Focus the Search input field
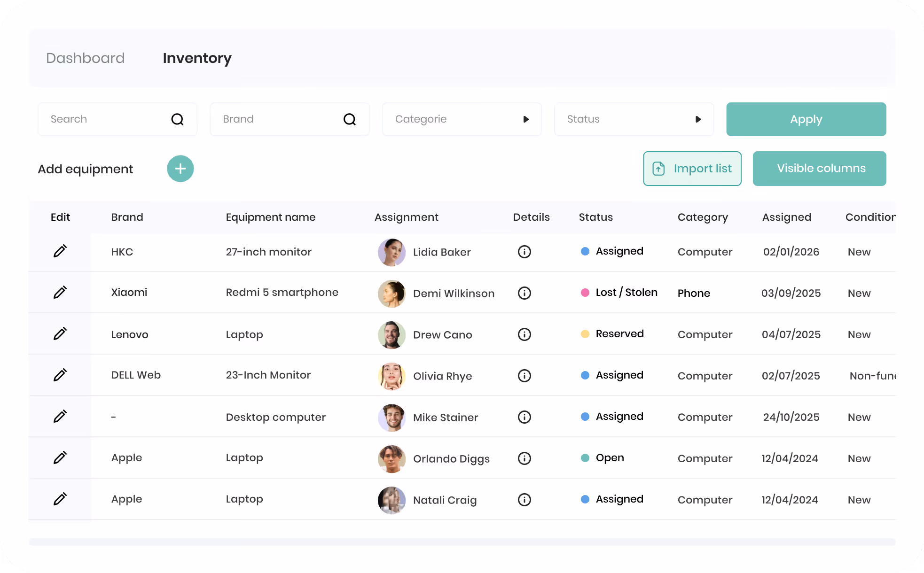Screen dimensions: 924x573 point(117,119)
